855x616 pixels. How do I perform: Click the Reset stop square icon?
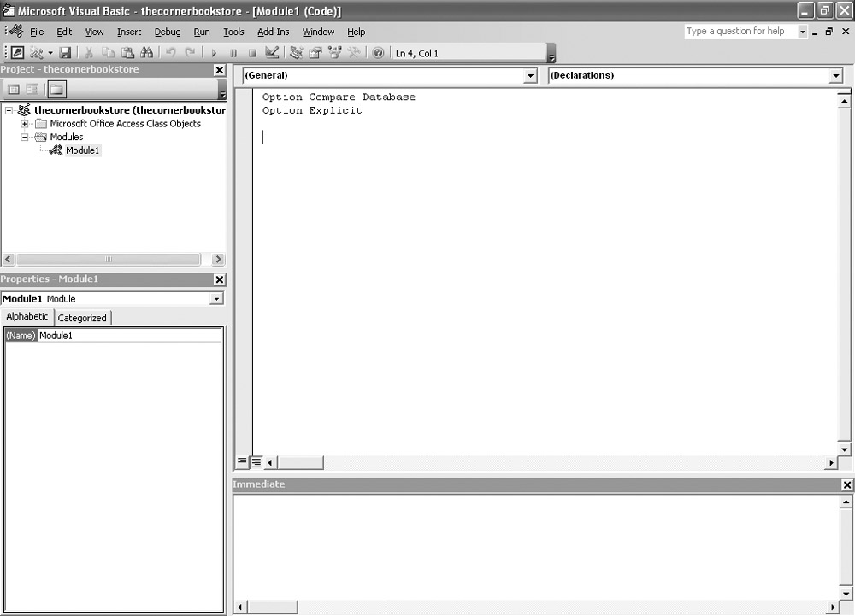click(252, 53)
